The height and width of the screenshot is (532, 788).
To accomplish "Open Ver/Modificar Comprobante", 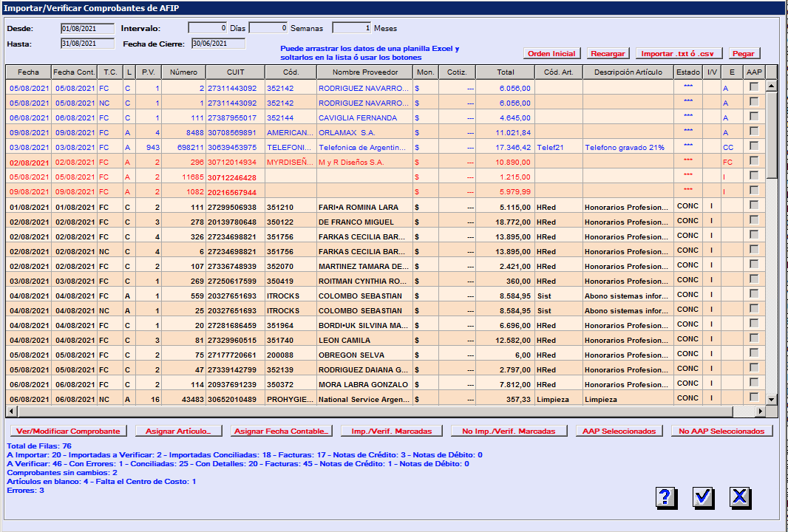I will tap(68, 431).
